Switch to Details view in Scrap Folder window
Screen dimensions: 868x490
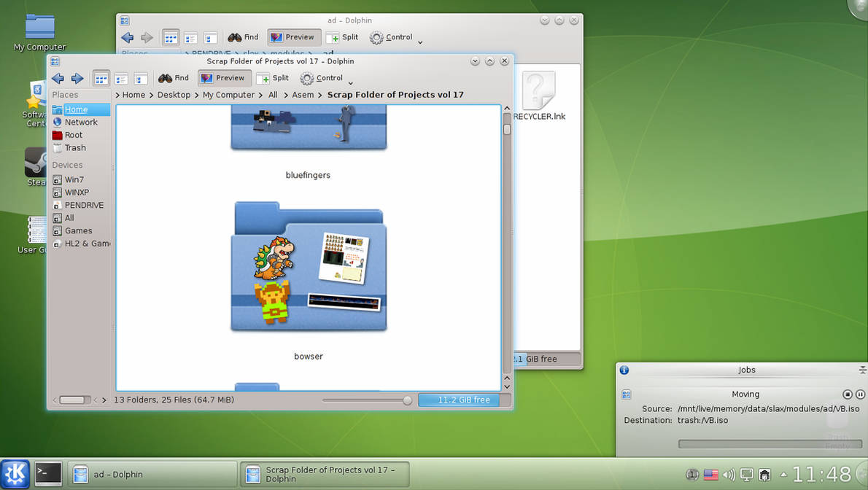141,79
